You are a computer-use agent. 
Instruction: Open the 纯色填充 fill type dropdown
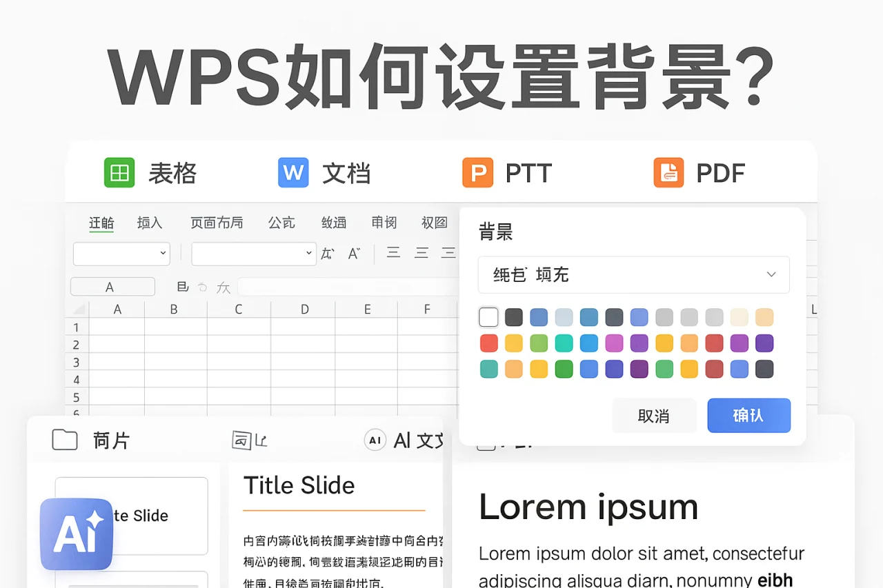[x=633, y=274]
